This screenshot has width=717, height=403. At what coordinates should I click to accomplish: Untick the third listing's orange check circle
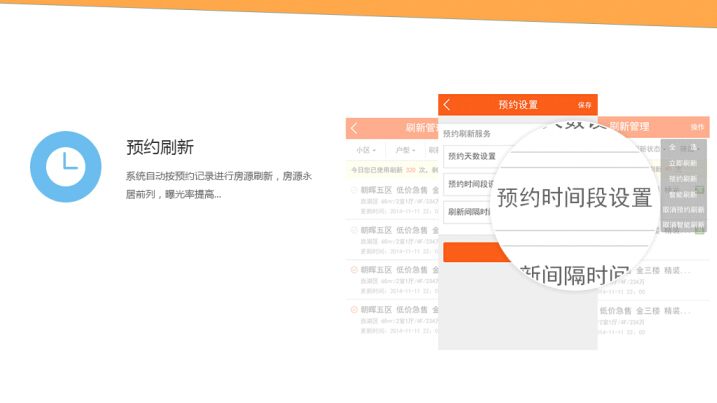353,270
